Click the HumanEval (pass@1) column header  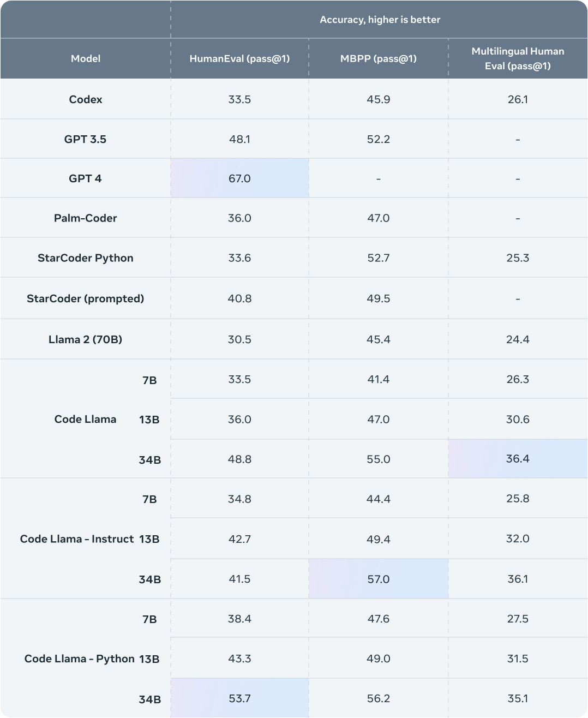pyautogui.click(x=239, y=58)
